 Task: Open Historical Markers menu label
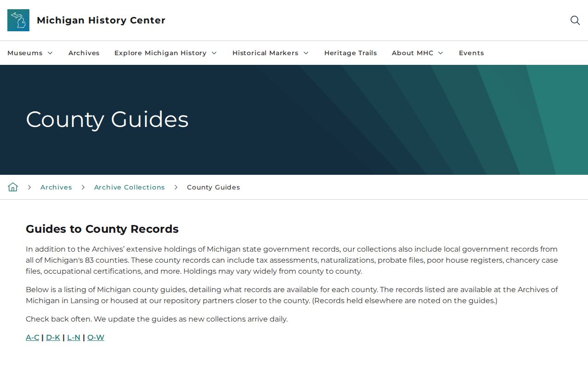[266, 53]
